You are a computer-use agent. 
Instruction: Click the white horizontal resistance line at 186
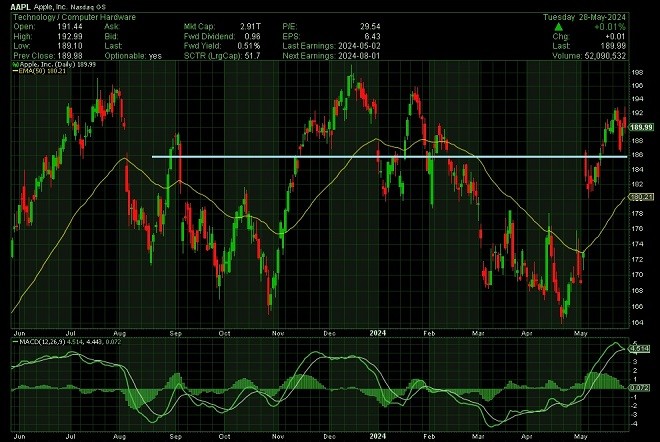389,157
